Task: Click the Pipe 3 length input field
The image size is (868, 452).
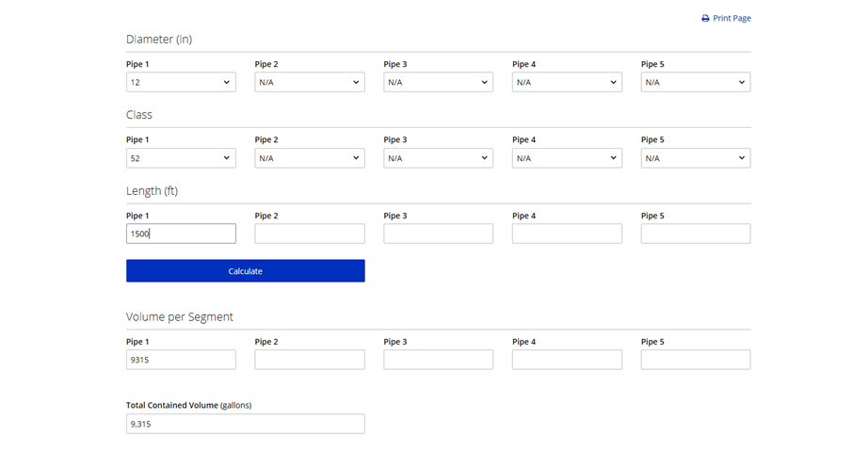Action: coord(438,234)
